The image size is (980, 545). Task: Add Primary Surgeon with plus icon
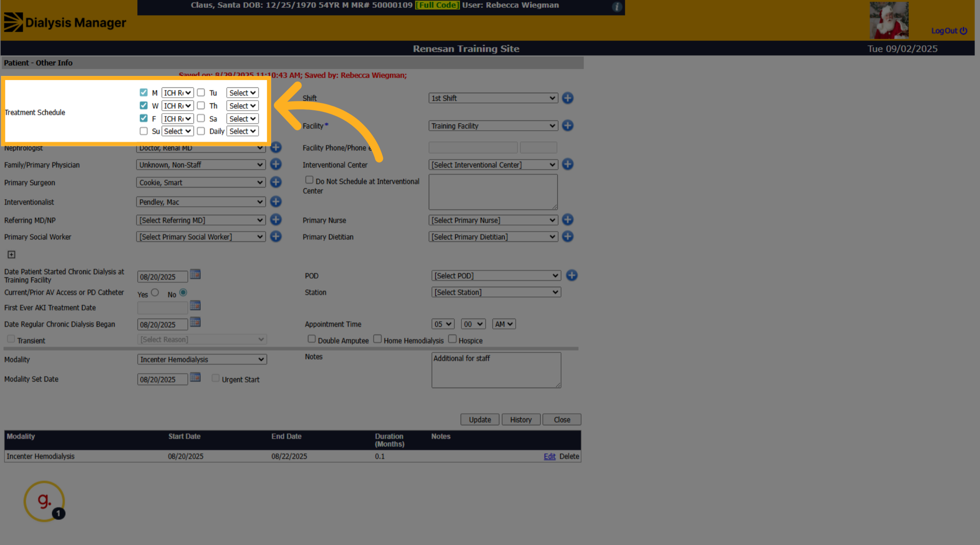[x=276, y=182]
